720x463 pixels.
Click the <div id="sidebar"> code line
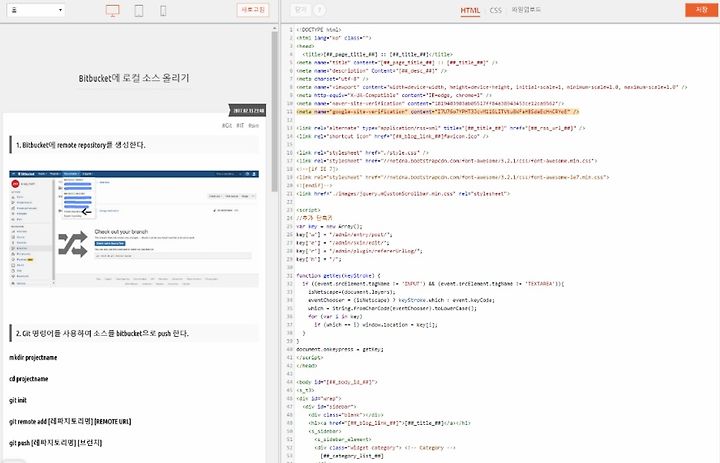point(329,407)
